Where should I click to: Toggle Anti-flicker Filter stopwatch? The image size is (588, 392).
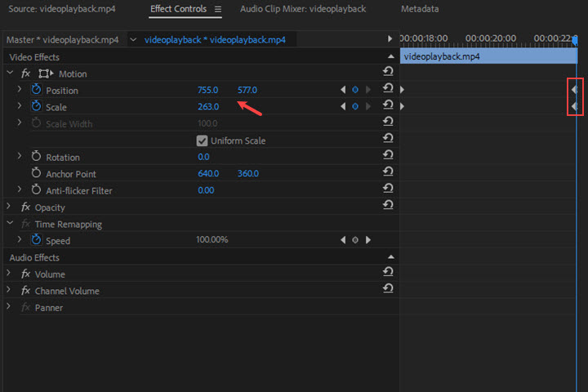[37, 189]
